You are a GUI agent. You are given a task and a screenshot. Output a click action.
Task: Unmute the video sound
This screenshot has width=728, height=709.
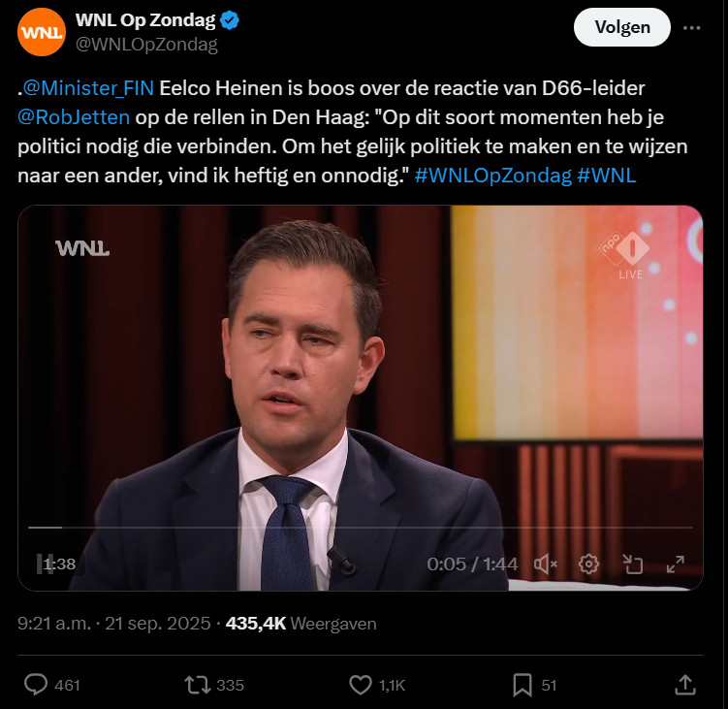click(x=546, y=564)
